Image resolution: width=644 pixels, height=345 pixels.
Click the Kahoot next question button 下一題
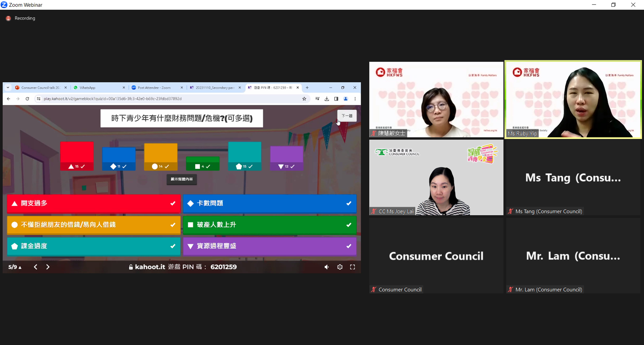pyautogui.click(x=347, y=116)
